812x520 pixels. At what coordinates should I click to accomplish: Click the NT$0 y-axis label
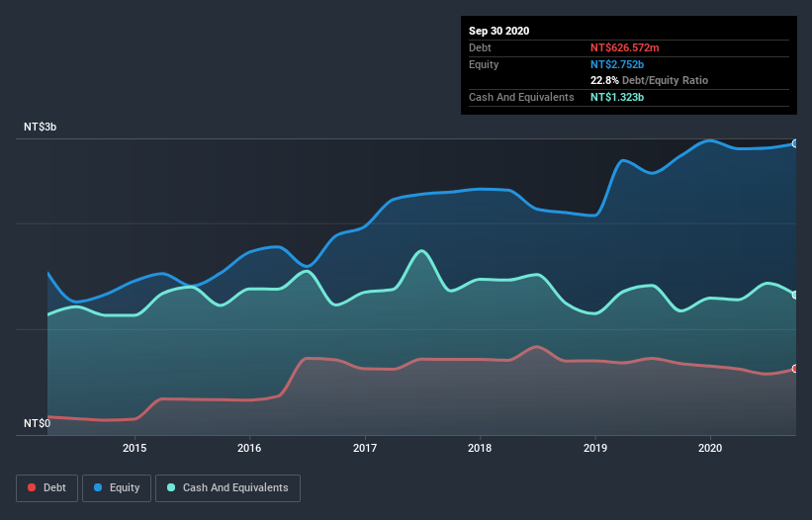(38, 423)
